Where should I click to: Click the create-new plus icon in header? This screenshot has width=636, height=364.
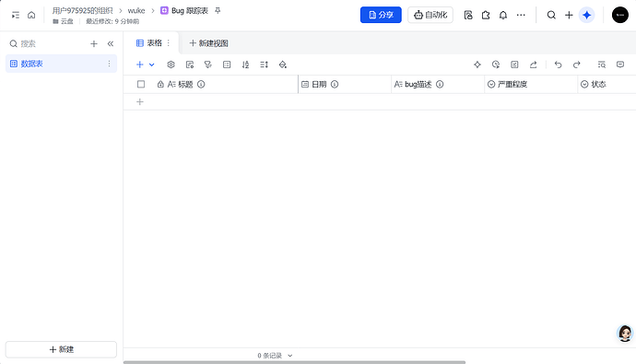point(569,15)
